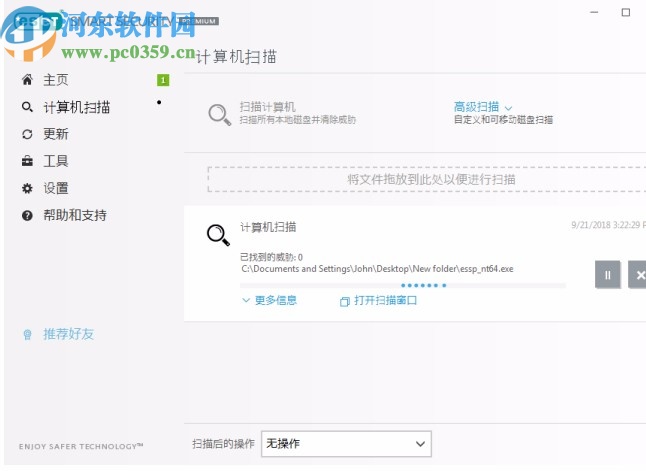The width and height of the screenshot is (646, 471).
Task: Cancel the running scan with the X button
Action: click(638, 274)
